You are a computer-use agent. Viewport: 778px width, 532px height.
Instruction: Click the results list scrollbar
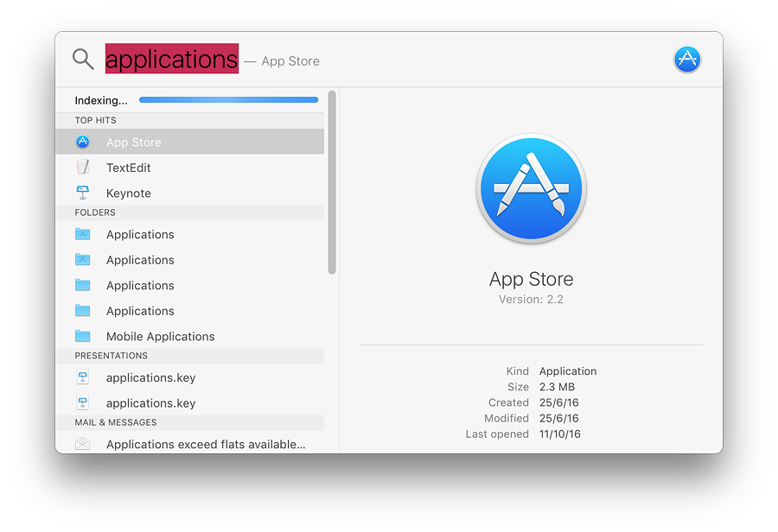pos(332,182)
